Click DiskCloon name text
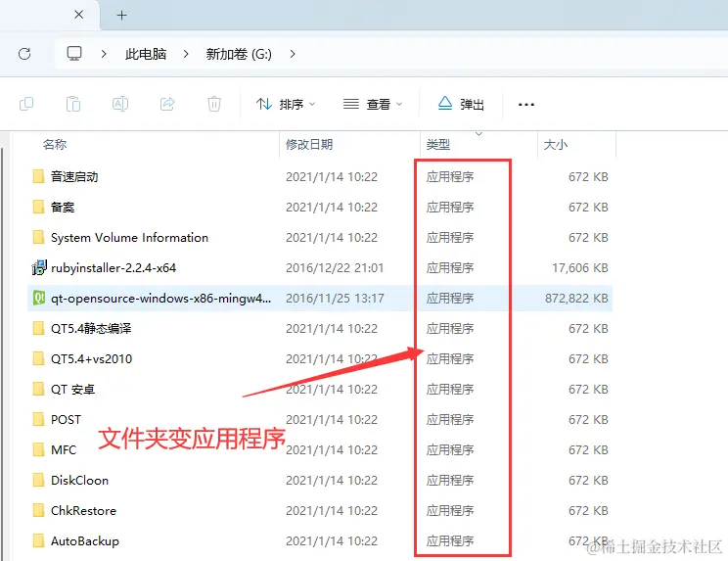Image resolution: width=728 pixels, height=561 pixels. [x=79, y=480]
